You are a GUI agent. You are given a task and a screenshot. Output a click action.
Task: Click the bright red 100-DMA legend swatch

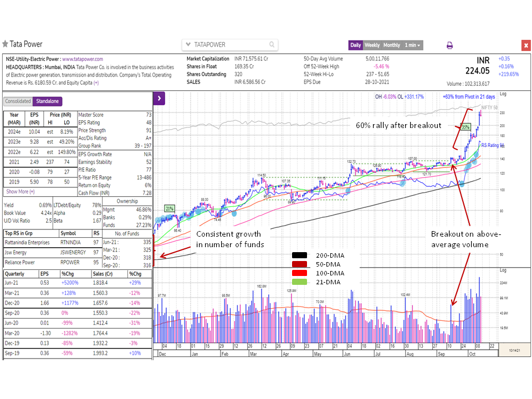coord(299,273)
